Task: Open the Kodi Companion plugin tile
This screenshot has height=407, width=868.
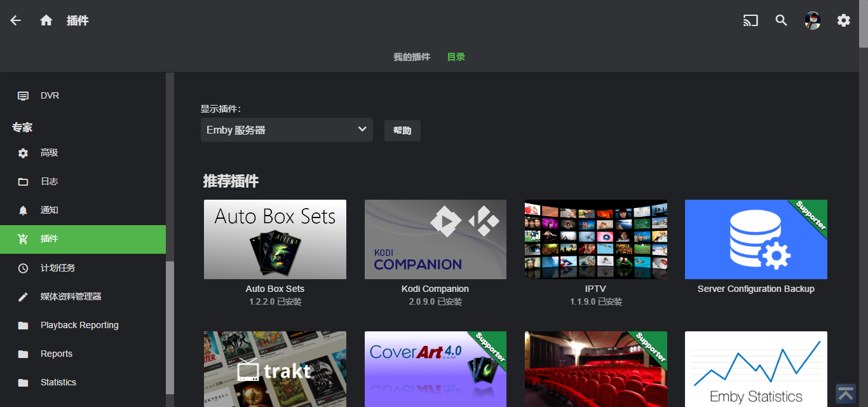Action: pos(435,239)
